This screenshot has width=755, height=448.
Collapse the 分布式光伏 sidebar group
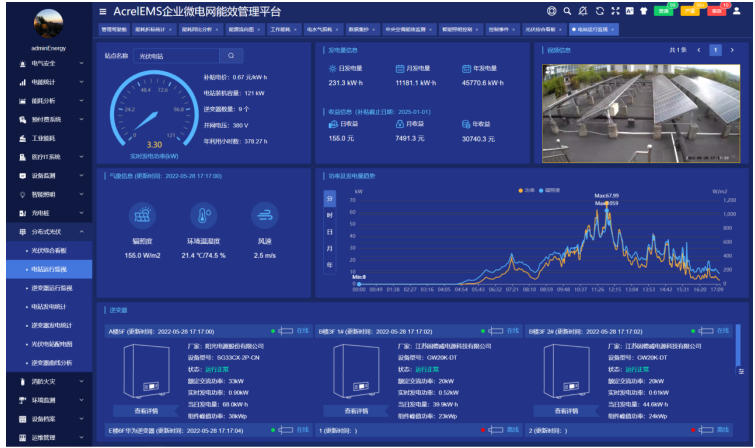[81, 232]
